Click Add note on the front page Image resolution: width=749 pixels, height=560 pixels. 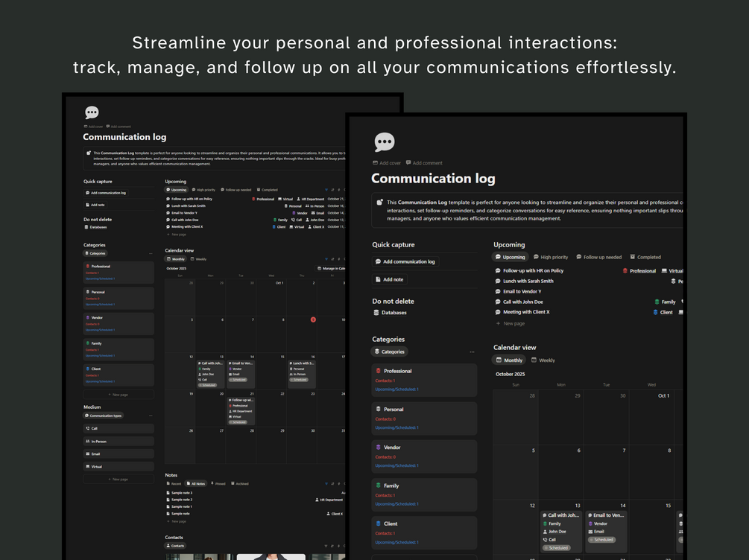pyautogui.click(x=389, y=279)
